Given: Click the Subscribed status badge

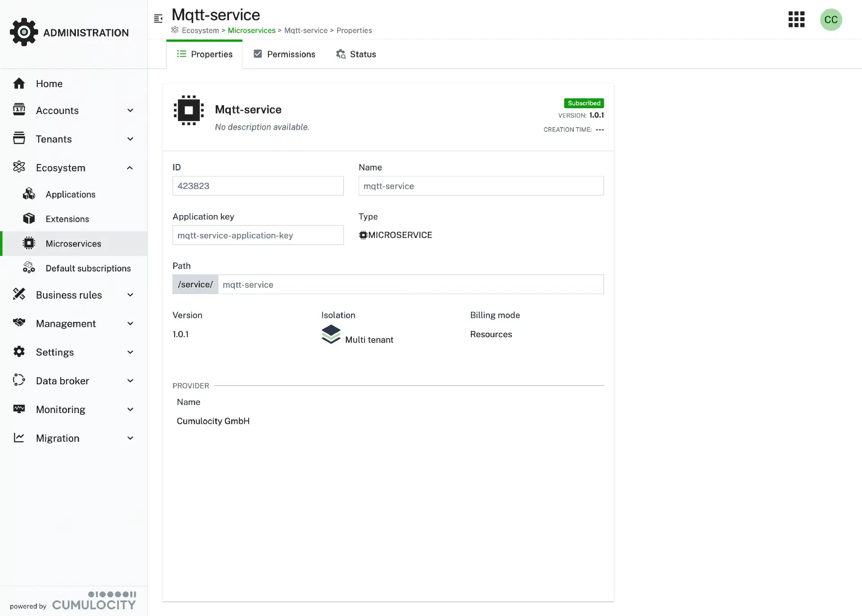Looking at the screenshot, I should click(x=584, y=103).
